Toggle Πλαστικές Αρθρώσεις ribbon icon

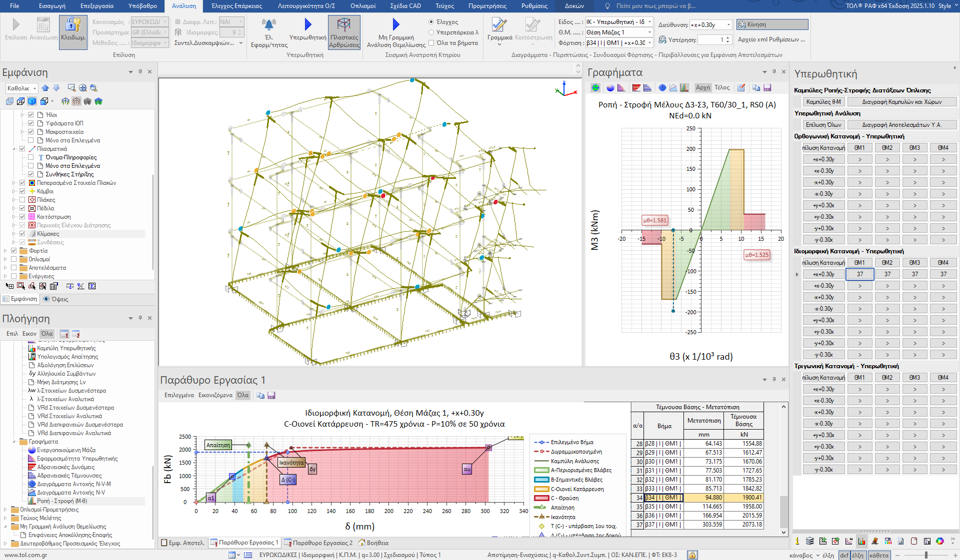pyautogui.click(x=344, y=25)
